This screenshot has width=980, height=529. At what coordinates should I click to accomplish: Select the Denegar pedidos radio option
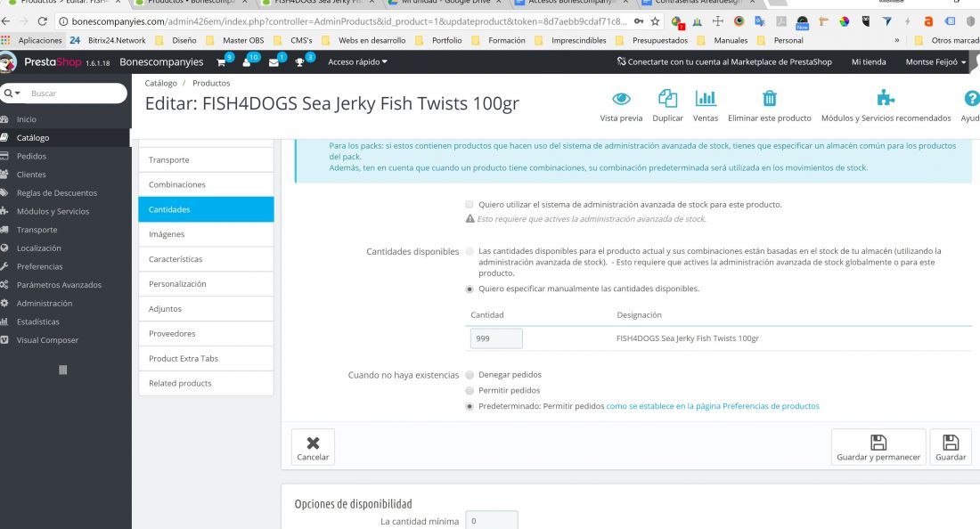coord(470,375)
